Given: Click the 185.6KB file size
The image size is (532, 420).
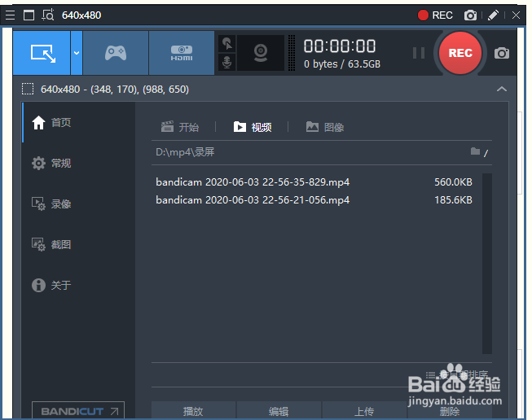Looking at the screenshot, I should [453, 200].
